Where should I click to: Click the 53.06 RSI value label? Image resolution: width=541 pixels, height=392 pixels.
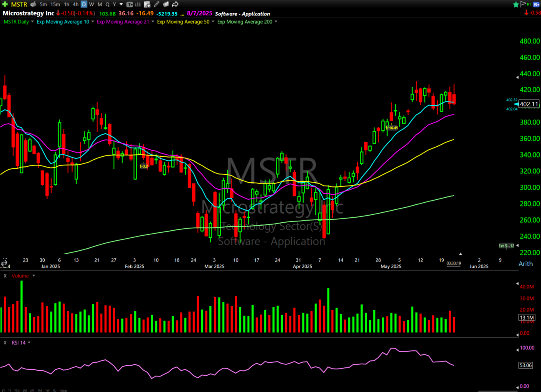tap(526, 365)
